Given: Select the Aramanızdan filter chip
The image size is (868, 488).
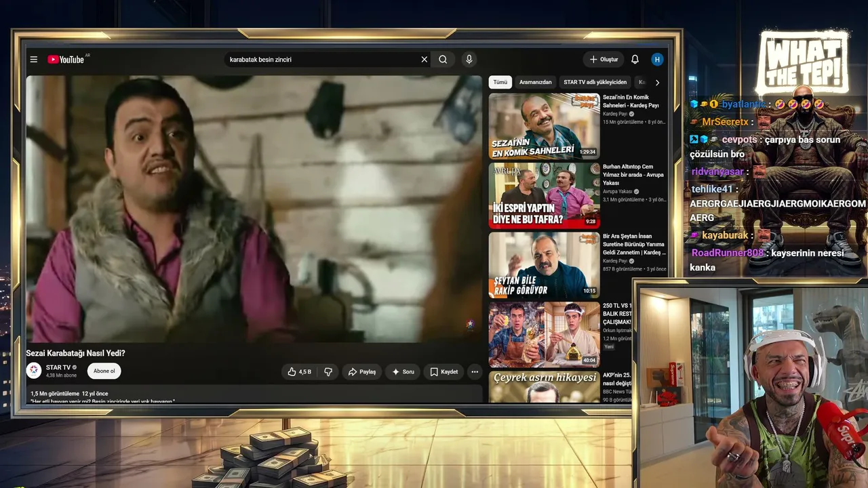Looking at the screenshot, I should point(536,82).
